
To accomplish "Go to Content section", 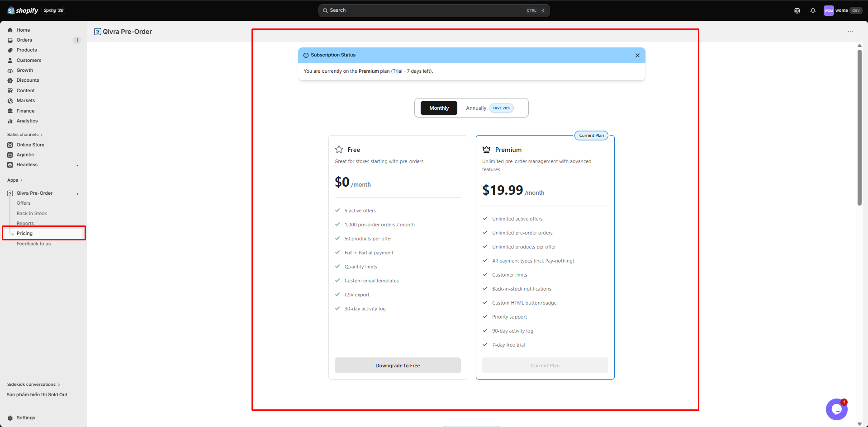I will coord(25,90).
